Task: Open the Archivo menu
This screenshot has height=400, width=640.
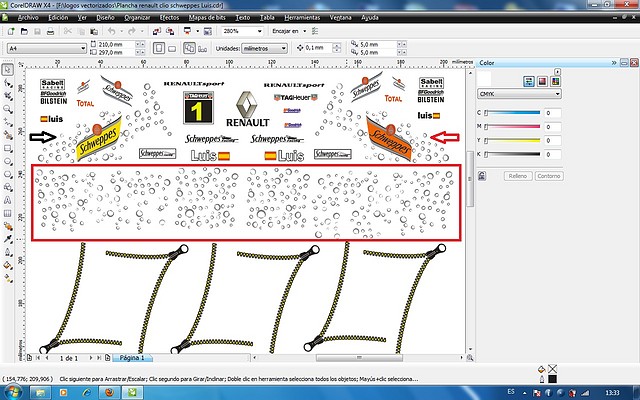Action: (x=28, y=18)
